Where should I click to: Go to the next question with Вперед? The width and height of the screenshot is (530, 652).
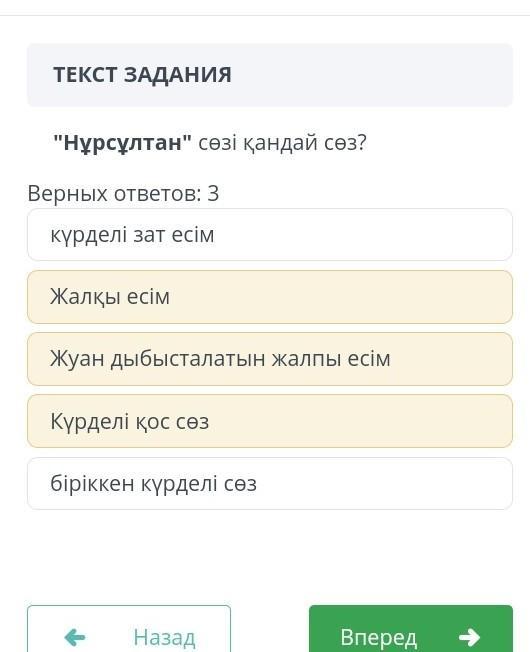pos(411,629)
